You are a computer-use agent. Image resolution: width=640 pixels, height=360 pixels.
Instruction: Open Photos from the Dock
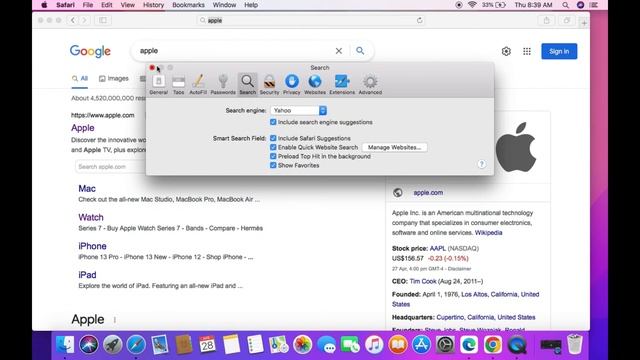point(302,345)
